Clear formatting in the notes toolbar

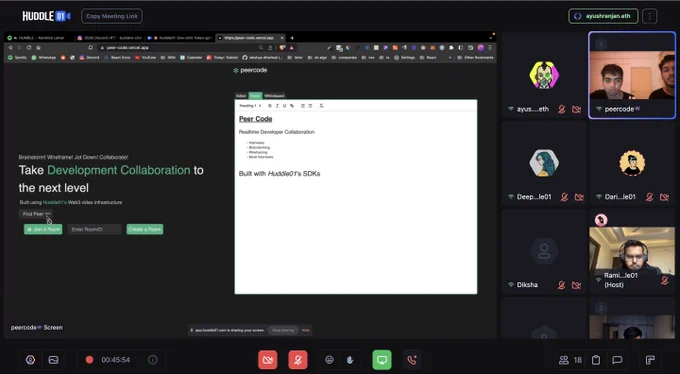point(321,106)
